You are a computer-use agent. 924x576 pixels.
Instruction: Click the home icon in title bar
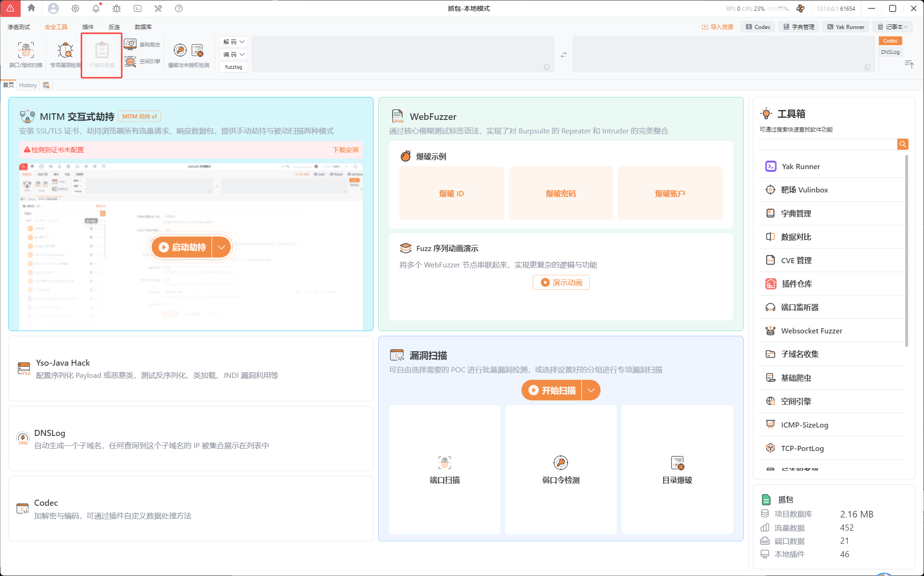[x=31, y=8]
